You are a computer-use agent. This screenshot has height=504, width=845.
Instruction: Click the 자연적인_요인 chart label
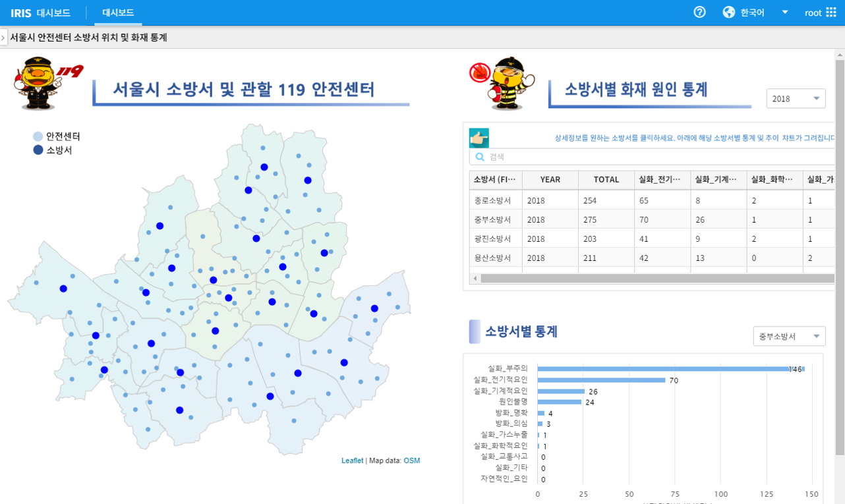coord(504,478)
